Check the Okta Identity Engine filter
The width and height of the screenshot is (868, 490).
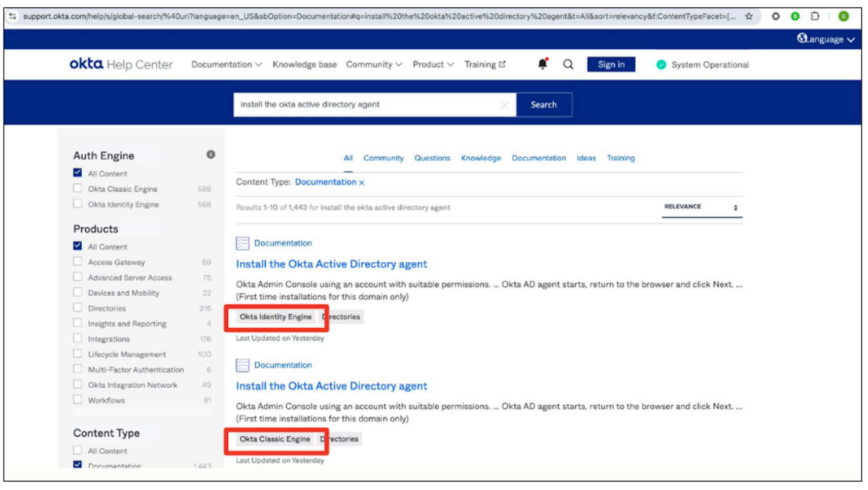(77, 203)
